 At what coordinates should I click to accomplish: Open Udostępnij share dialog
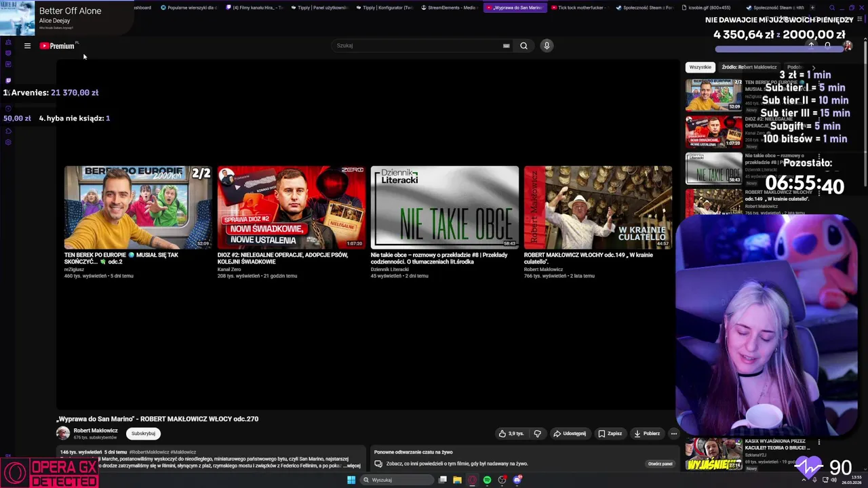point(570,434)
